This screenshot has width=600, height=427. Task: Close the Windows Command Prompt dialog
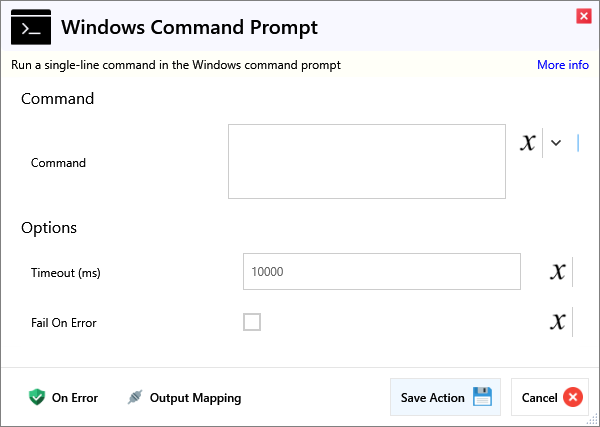583,16
